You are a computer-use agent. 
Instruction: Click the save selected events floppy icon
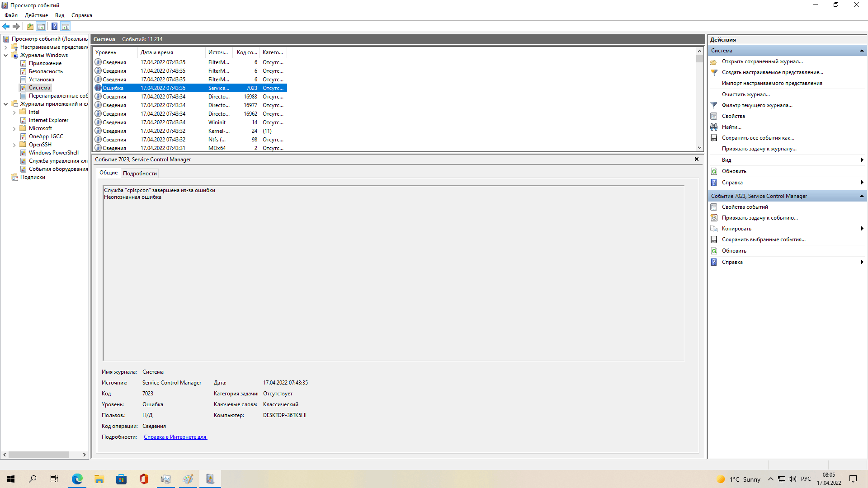click(714, 239)
